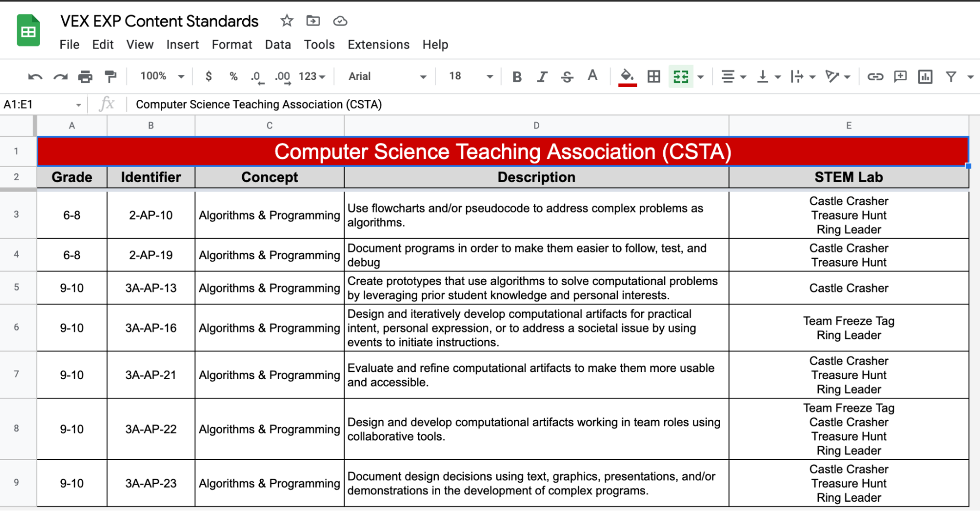Open the Extensions menu
The image size is (980, 511).
pos(378,45)
